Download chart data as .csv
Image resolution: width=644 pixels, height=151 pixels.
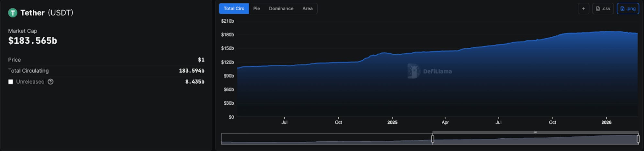tap(603, 9)
